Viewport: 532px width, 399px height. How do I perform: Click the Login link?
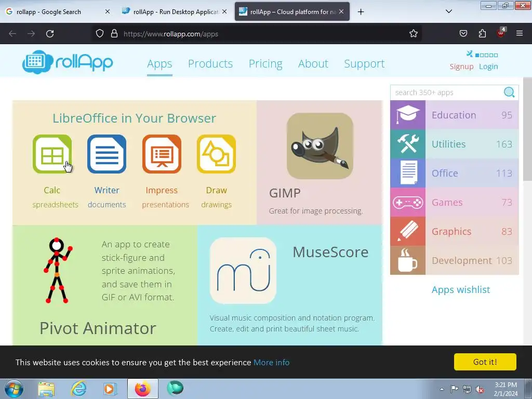tap(488, 66)
